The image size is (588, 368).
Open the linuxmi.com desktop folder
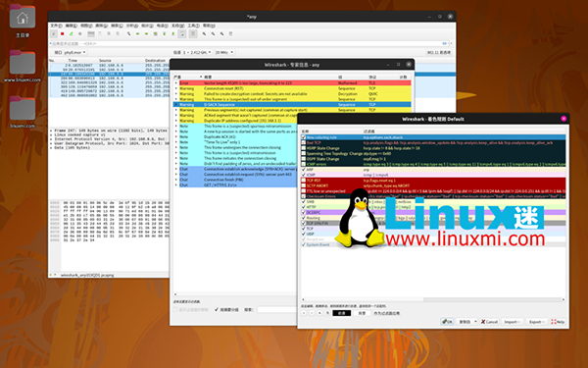[x=23, y=109]
